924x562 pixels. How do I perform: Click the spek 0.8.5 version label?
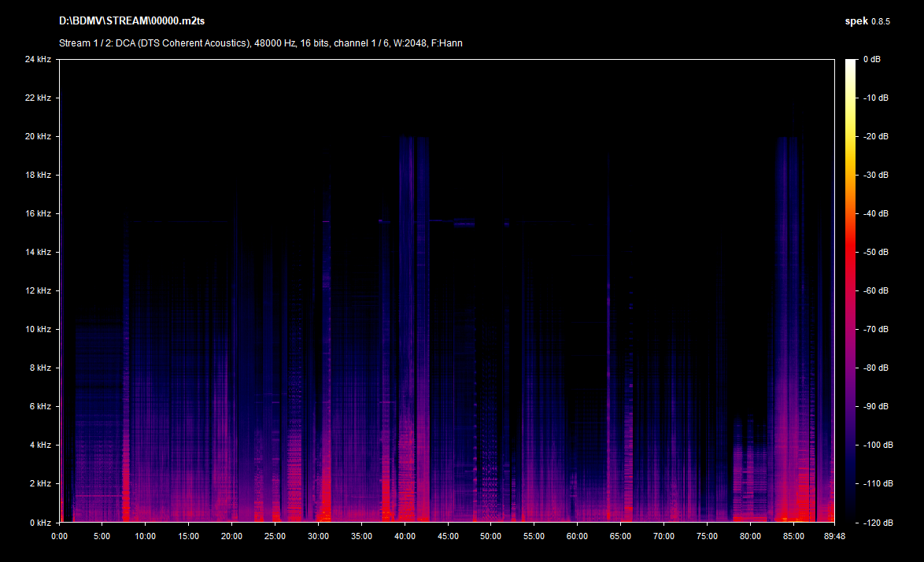click(x=862, y=21)
